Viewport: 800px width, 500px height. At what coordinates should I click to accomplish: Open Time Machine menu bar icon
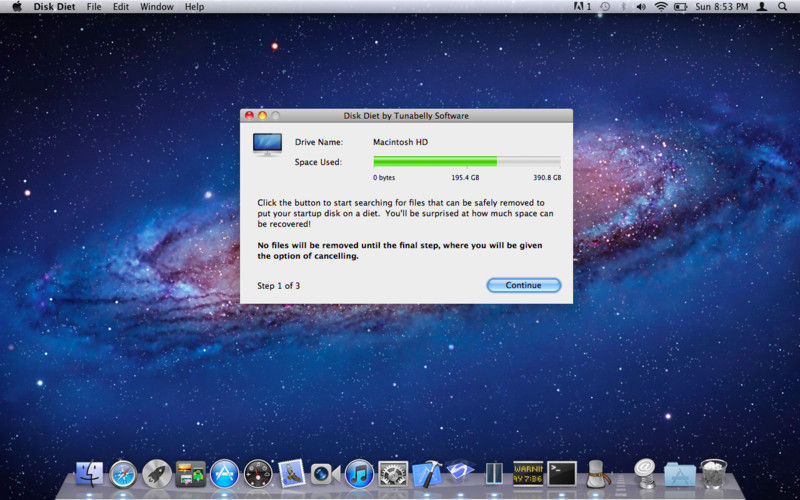(x=605, y=7)
